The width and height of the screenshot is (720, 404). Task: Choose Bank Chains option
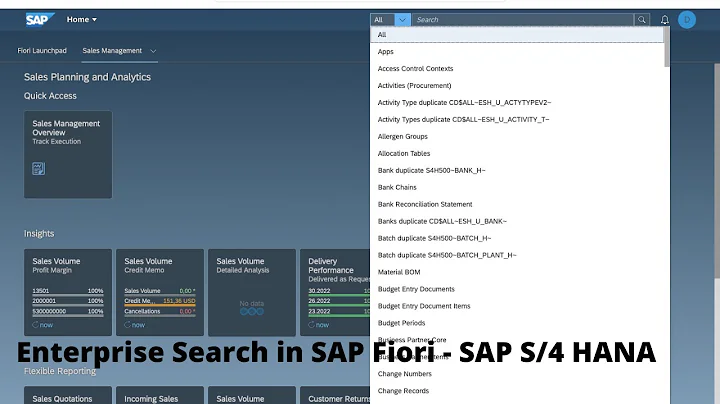[517, 187]
